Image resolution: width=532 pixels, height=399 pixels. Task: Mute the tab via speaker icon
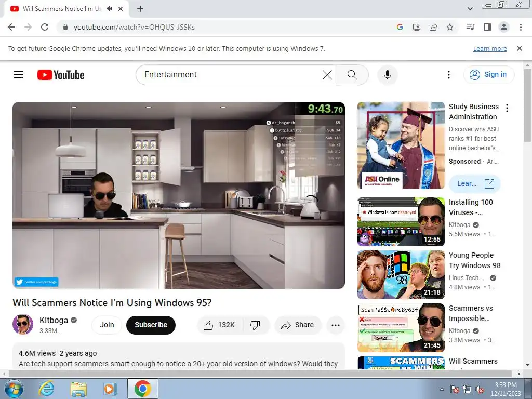coord(109,9)
